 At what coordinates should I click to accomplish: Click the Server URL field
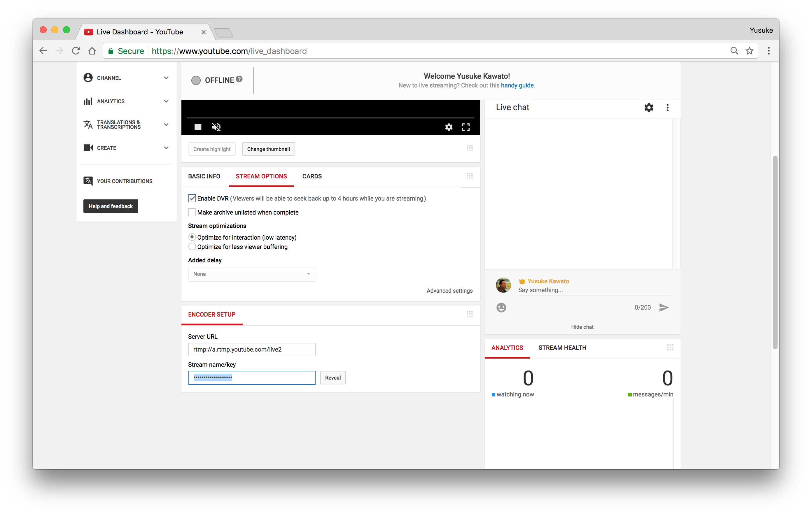pos(251,350)
